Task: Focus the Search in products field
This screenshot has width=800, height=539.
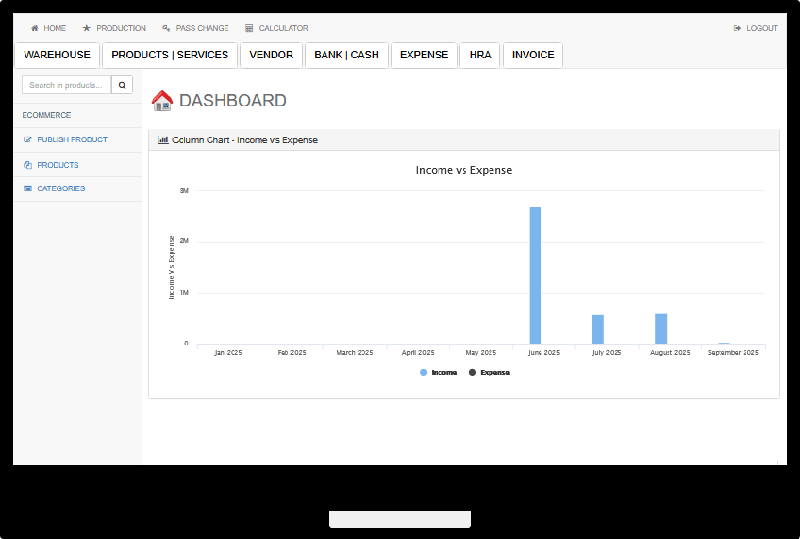Action: click(x=66, y=85)
